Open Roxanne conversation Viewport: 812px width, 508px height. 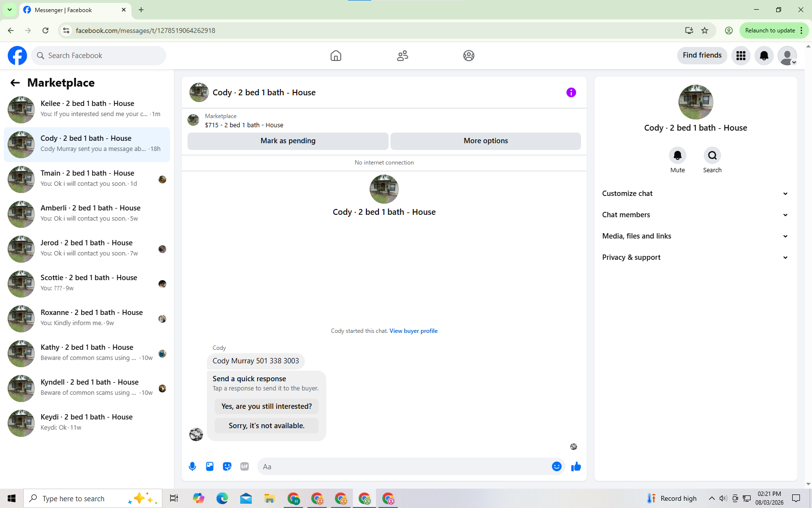87,318
